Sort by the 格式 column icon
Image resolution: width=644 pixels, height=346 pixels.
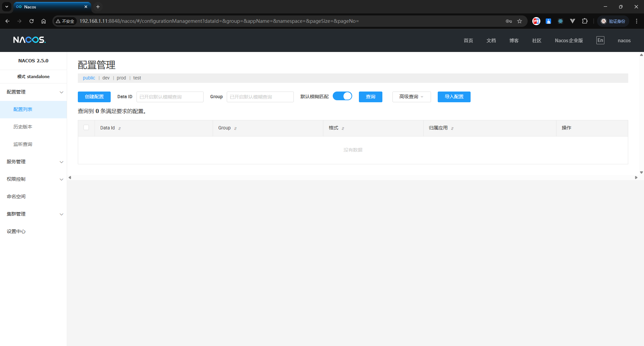pos(343,128)
